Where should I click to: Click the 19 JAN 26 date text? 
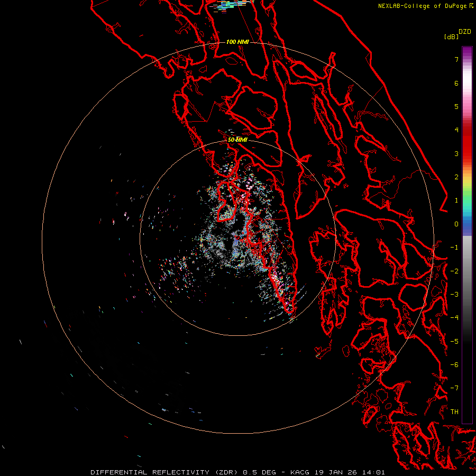tap(337, 472)
